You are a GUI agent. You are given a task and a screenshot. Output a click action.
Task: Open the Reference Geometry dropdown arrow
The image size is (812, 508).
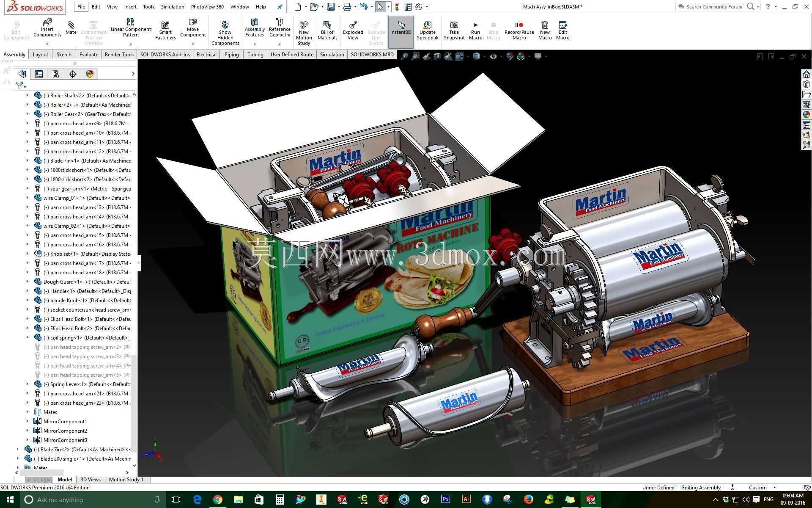point(280,44)
